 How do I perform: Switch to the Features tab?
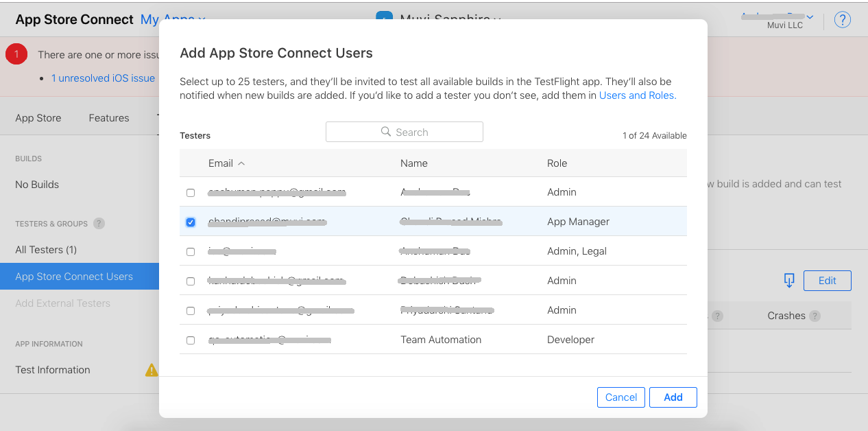click(x=109, y=118)
